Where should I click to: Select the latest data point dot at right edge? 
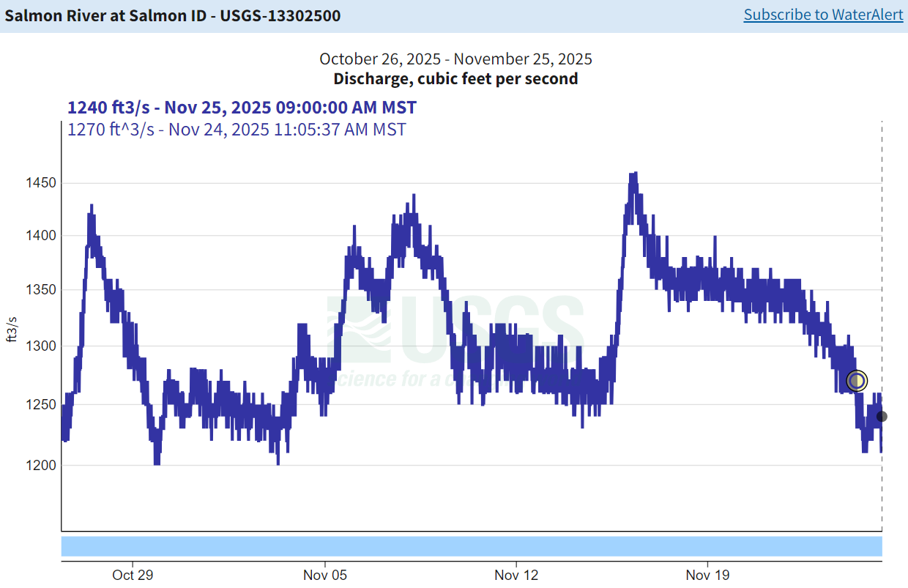click(x=882, y=417)
